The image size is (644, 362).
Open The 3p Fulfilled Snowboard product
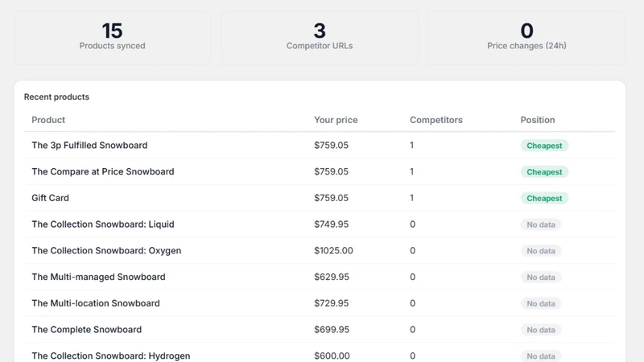(x=89, y=146)
